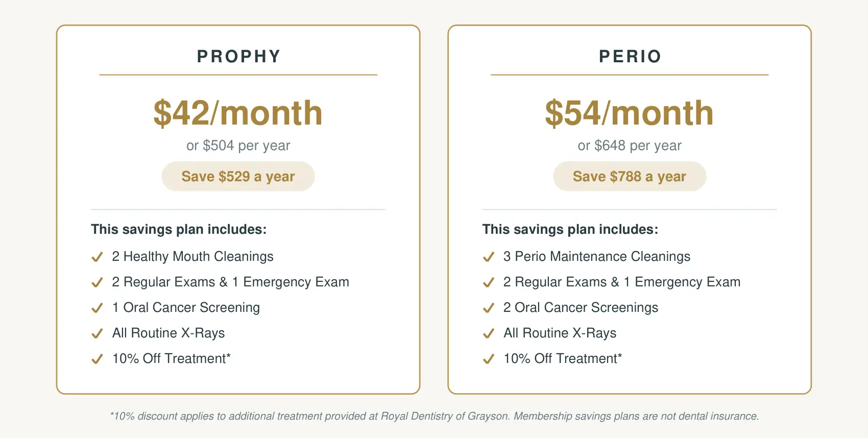Screen dimensions: 868x438
Task: Click checkmark beside 2 Healthy Mouth Cleanings
Action: [97, 257]
